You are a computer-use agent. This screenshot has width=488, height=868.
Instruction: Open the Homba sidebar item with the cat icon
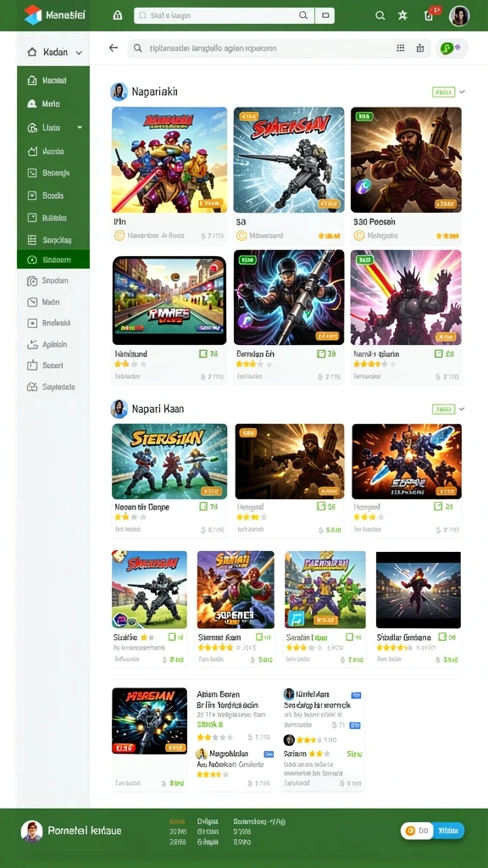[x=53, y=151]
